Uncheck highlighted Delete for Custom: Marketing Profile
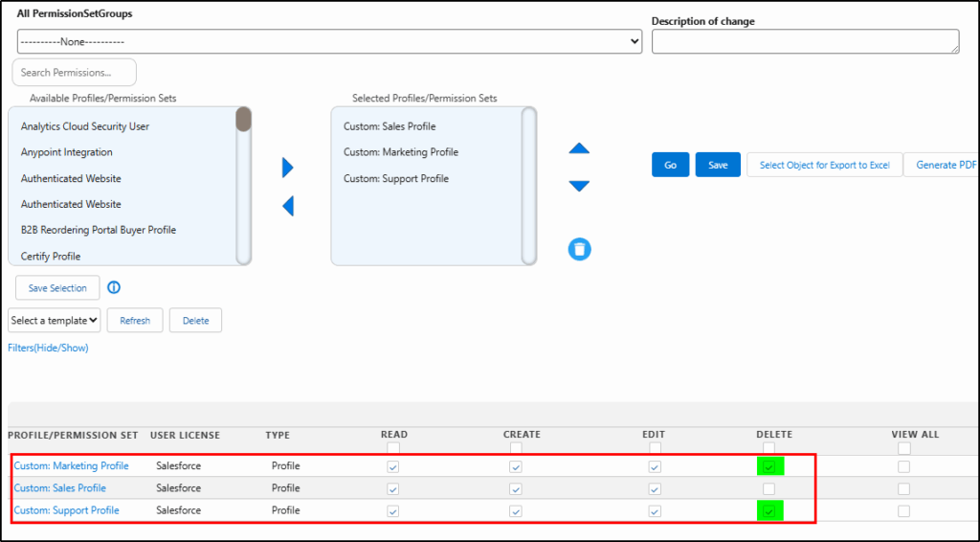This screenshot has height=542, width=980. pos(768,466)
